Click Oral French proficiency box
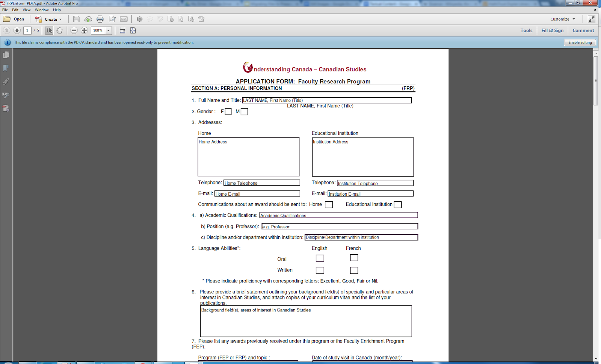 tap(354, 258)
